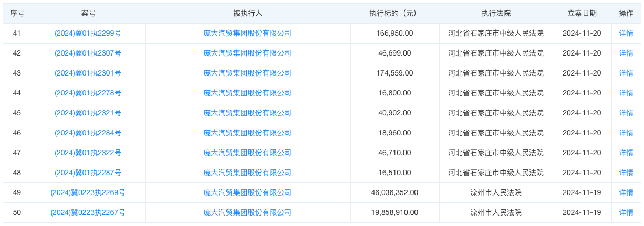Click the 被执行人 column header
Viewport: 644px width, 226px height.
click(247, 13)
